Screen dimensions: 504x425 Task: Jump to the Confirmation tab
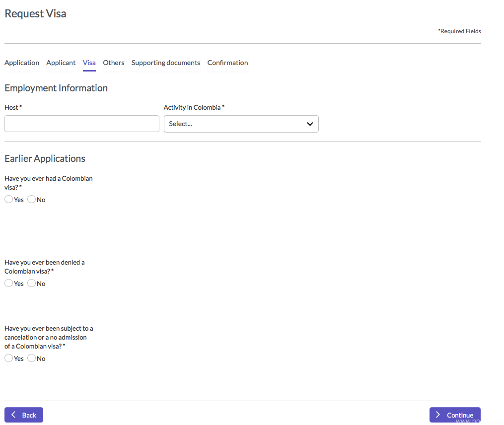pyautogui.click(x=228, y=63)
